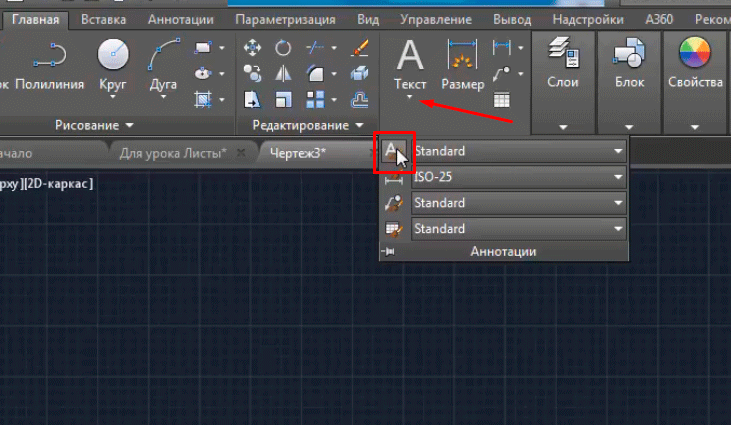Expand the Рисование panel
This screenshot has width=731, height=425.
click(94, 125)
